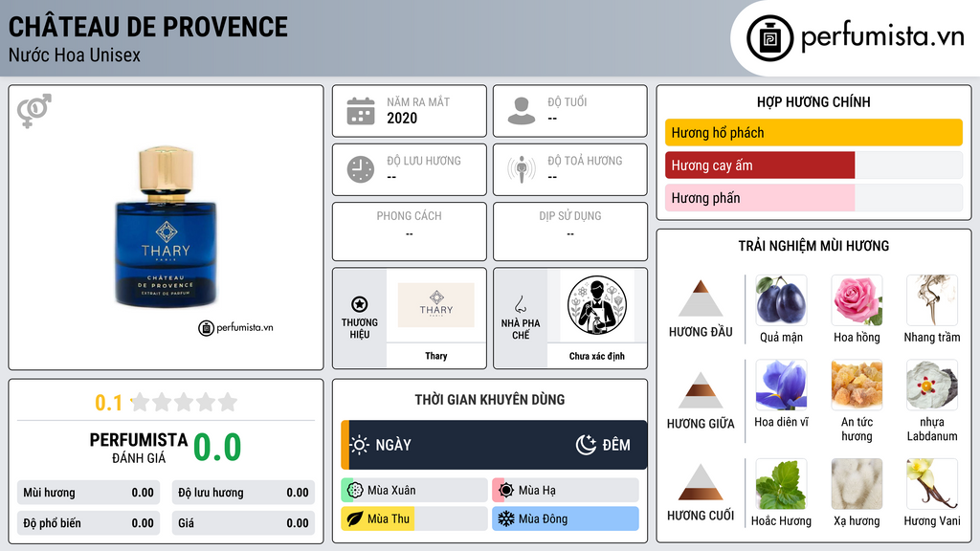Open the Thary brand logo card
Screen dimensions: 980x551
436,305
